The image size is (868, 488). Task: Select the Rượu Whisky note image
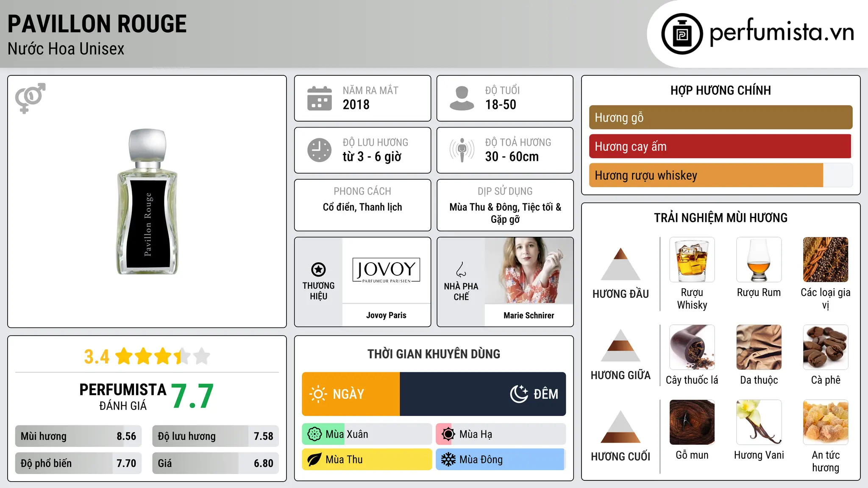click(x=692, y=260)
